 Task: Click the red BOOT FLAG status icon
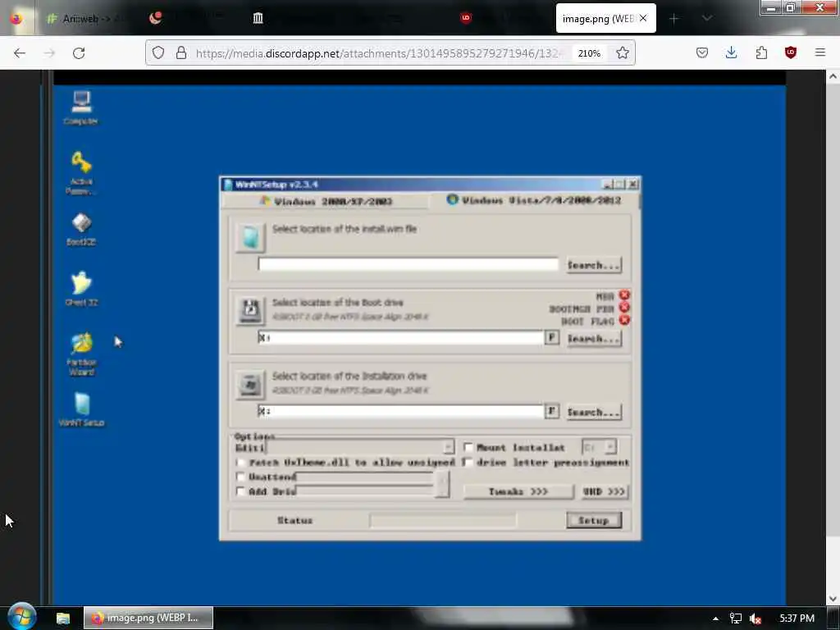click(x=624, y=321)
